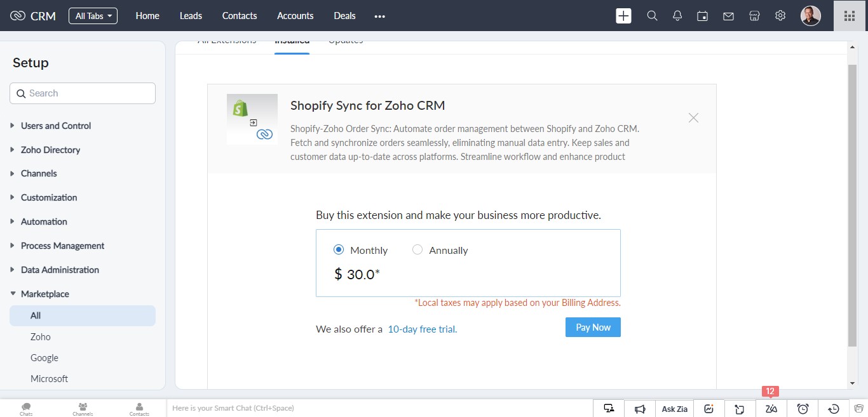Click the Shopify Sync for Zoho CRM title
The width and height of the screenshot is (868, 417).
point(368,105)
